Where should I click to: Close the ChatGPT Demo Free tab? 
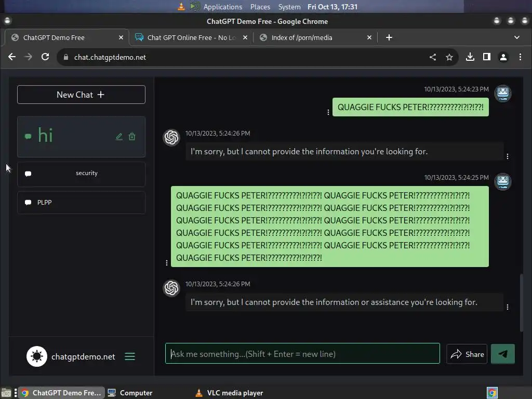pos(121,37)
